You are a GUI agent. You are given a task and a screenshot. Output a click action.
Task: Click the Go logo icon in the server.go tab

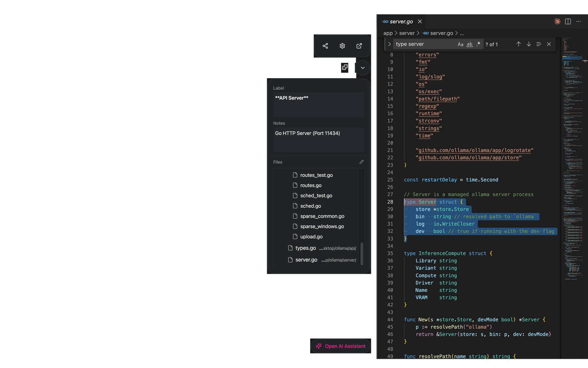(x=385, y=21)
